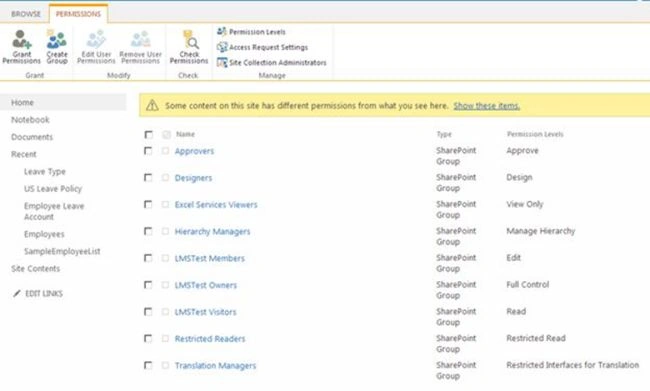650x391 pixels.
Task: Select the Create Group icon
Action: tap(57, 46)
